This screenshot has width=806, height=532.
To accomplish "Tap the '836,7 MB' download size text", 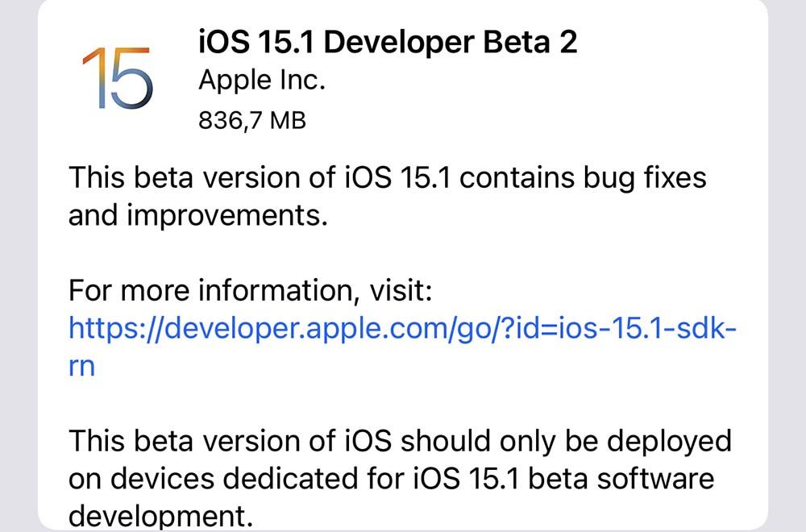I will tap(251, 121).
